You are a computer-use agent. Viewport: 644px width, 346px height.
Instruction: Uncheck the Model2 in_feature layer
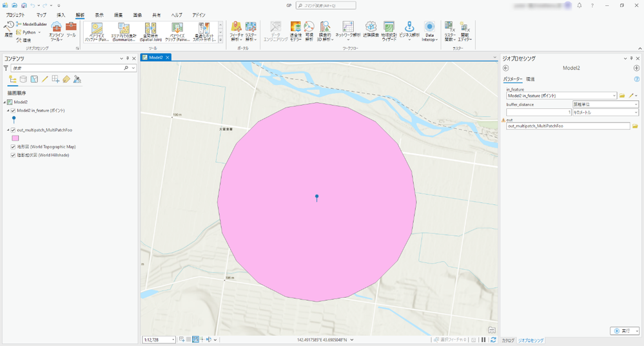click(x=13, y=110)
